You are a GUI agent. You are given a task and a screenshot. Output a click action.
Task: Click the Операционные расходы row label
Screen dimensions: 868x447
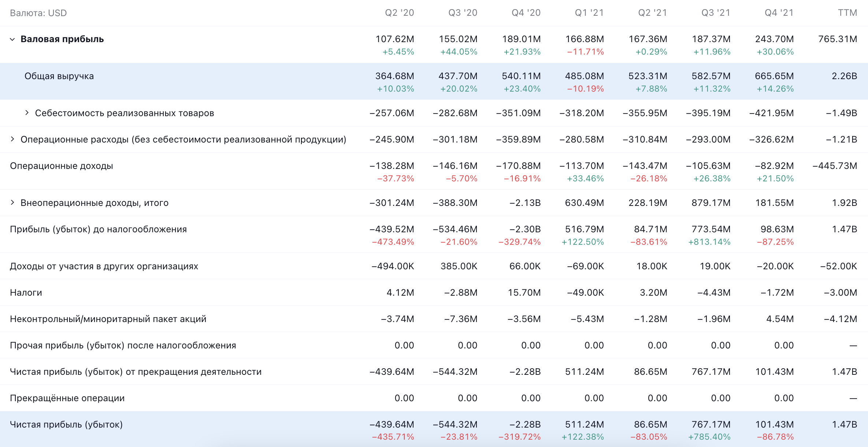pyautogui.click(x=183, y=139)
